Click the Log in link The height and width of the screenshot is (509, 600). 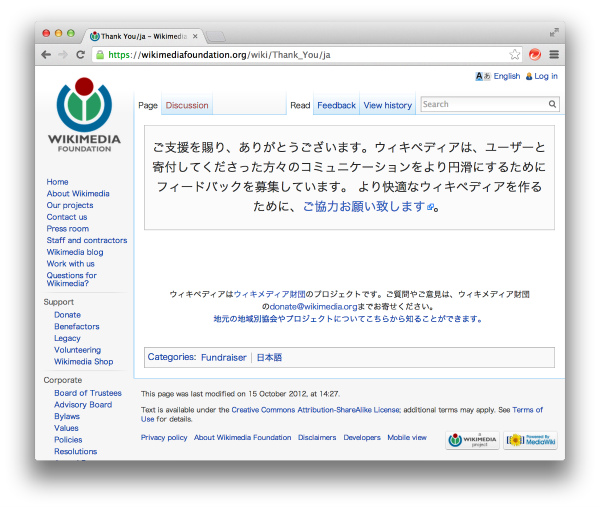(x=546, y=76)
